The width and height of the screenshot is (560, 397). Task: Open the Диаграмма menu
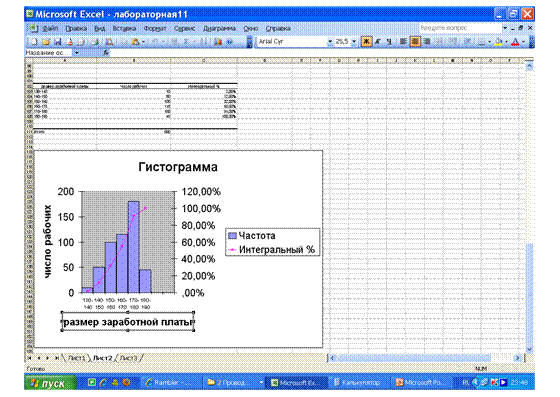pyautogui.click(x=219, y=29)
